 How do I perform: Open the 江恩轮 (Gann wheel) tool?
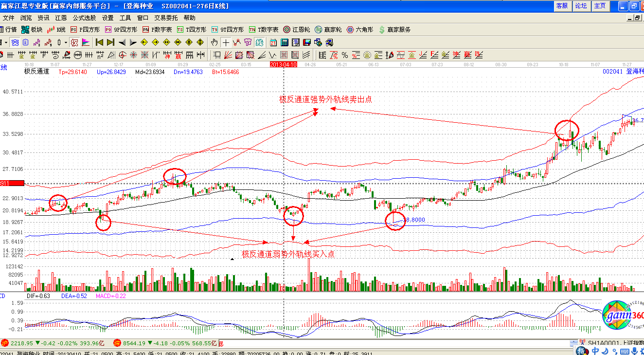coord(297,30)
